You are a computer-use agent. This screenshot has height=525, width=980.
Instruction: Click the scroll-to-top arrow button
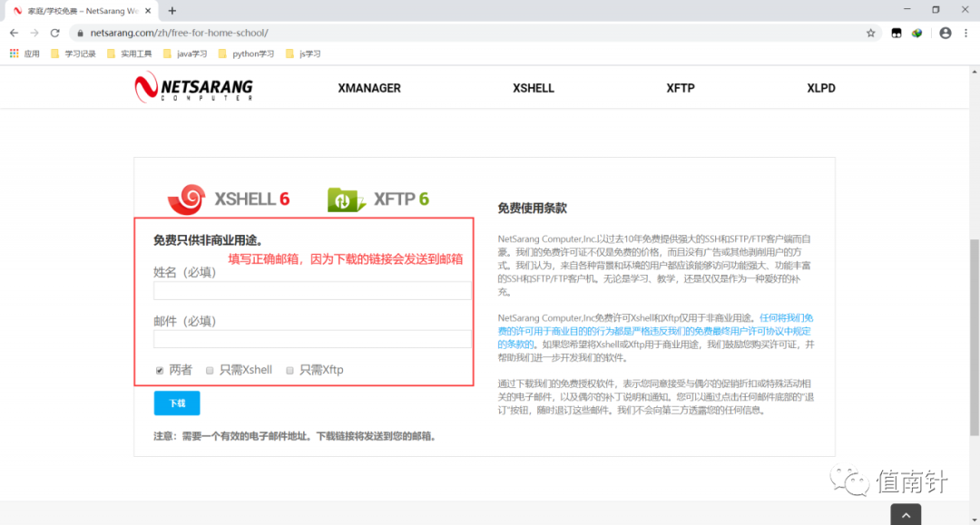[906, 514]
